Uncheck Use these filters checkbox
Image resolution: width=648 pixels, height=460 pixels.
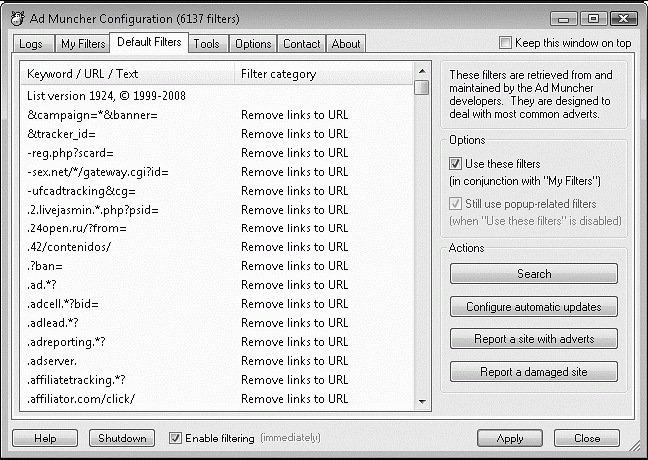[455, 164]
